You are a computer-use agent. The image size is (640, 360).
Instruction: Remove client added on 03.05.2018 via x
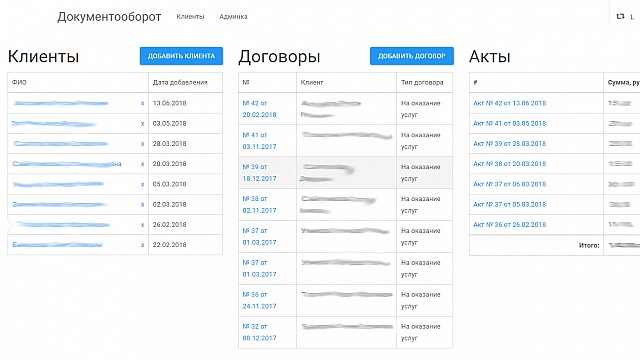click(142, 124)
